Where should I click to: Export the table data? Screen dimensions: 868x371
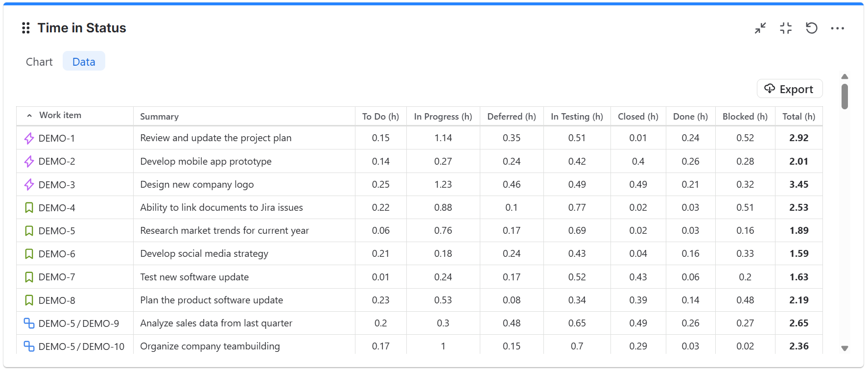pos(789,89)
